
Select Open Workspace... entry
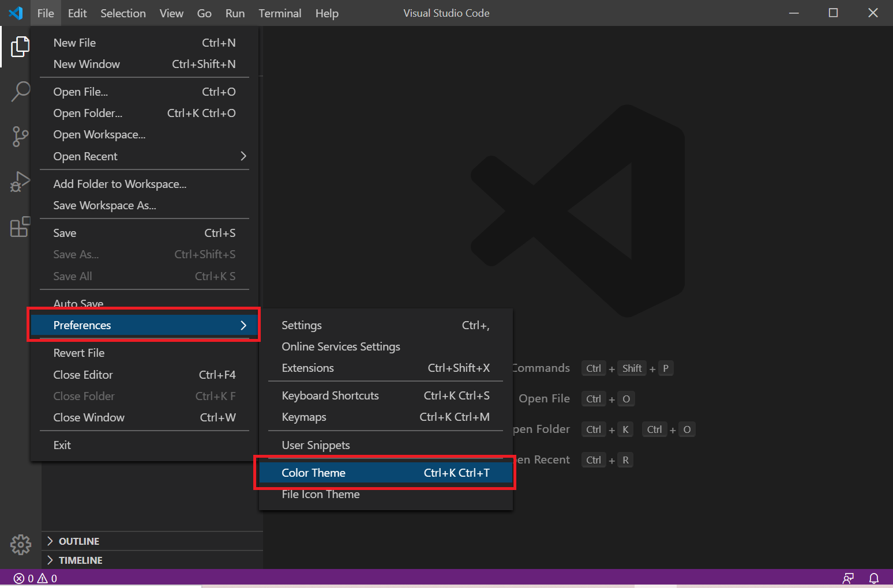144,134
